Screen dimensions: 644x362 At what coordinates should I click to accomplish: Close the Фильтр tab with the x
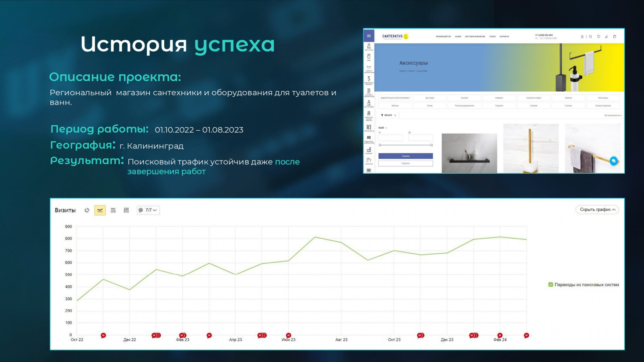[x=395, y=115]
